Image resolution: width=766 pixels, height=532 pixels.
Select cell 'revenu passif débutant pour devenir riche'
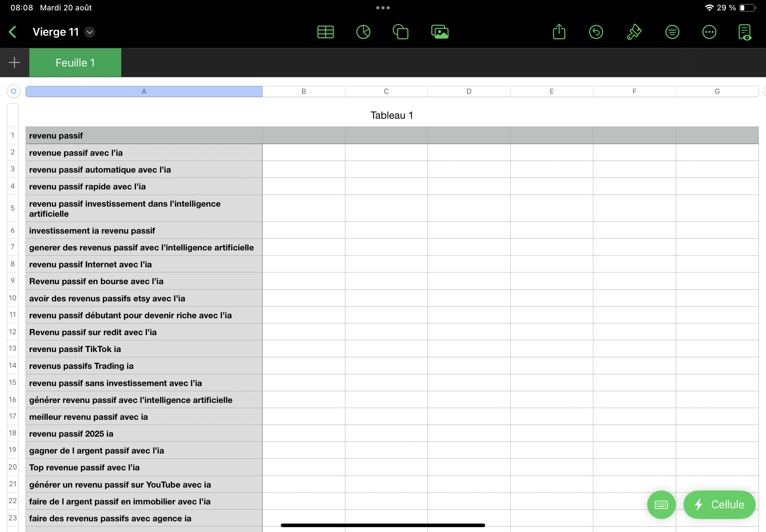coord(144,315)
